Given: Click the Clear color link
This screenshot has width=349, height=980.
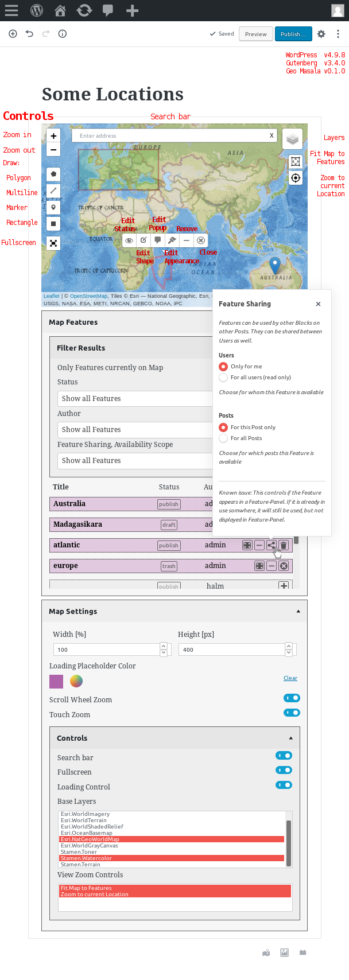Looking at the screenshot, I should [290, 678].
